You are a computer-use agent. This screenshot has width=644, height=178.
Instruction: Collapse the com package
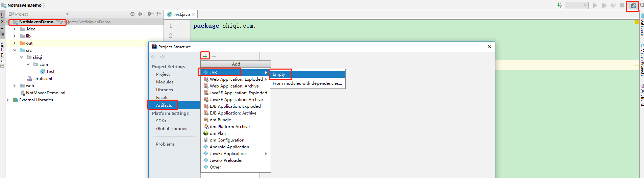pos(28,65)
